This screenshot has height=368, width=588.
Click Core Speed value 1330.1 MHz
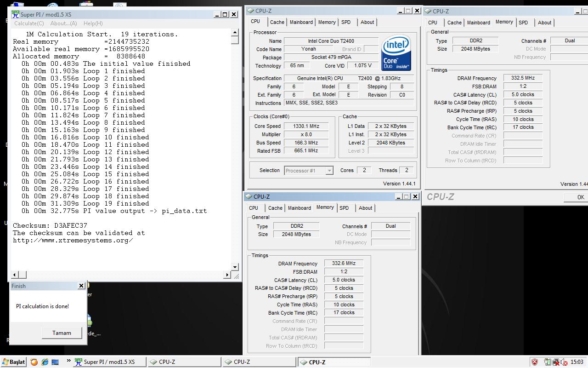tap(306, 126)
